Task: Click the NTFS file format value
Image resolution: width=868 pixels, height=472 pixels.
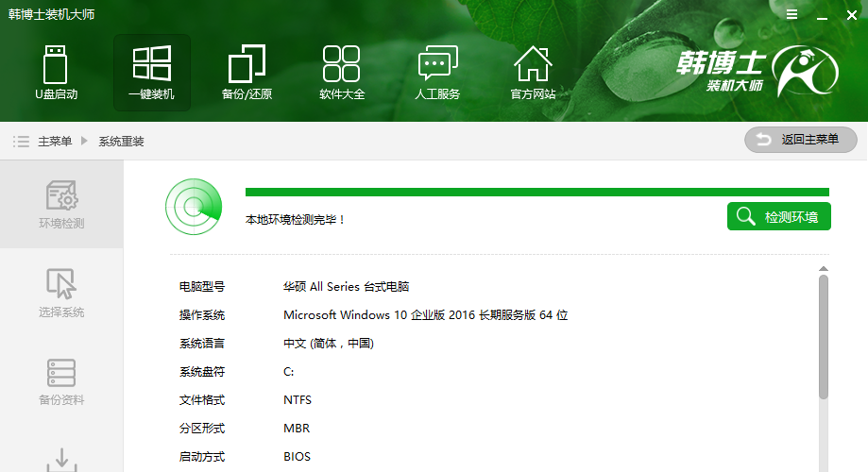Action: point(298,400)
